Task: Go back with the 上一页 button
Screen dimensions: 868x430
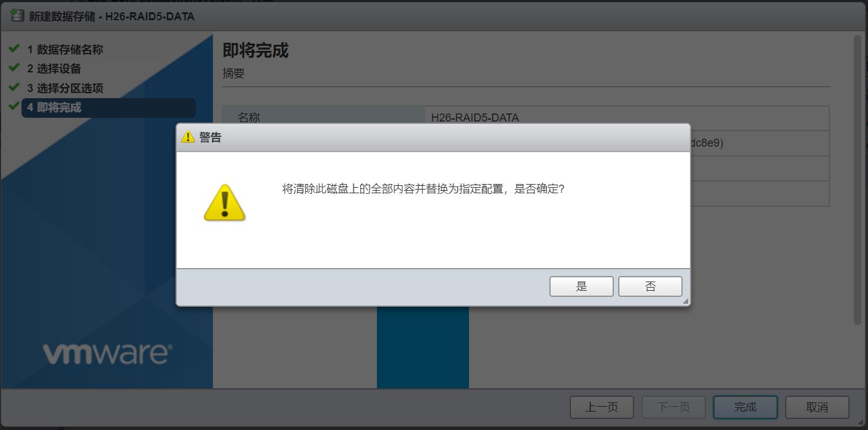Action: tap(602, 407)
